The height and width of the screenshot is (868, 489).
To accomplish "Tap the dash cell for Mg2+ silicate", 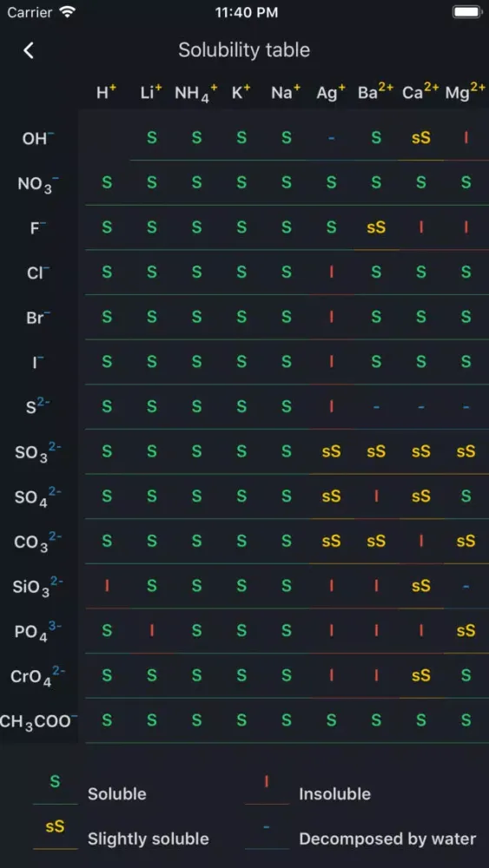I will click(466, 586).
